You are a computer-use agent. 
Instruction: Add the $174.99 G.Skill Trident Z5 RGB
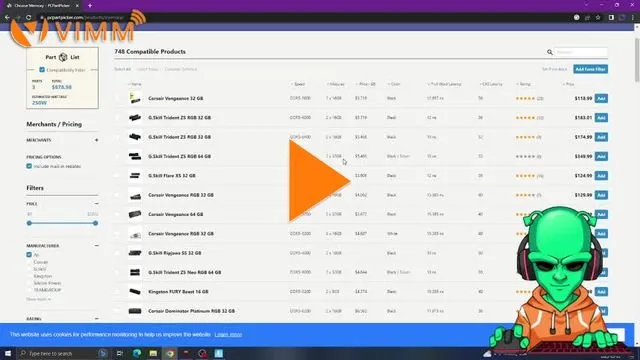click(601, 137)
